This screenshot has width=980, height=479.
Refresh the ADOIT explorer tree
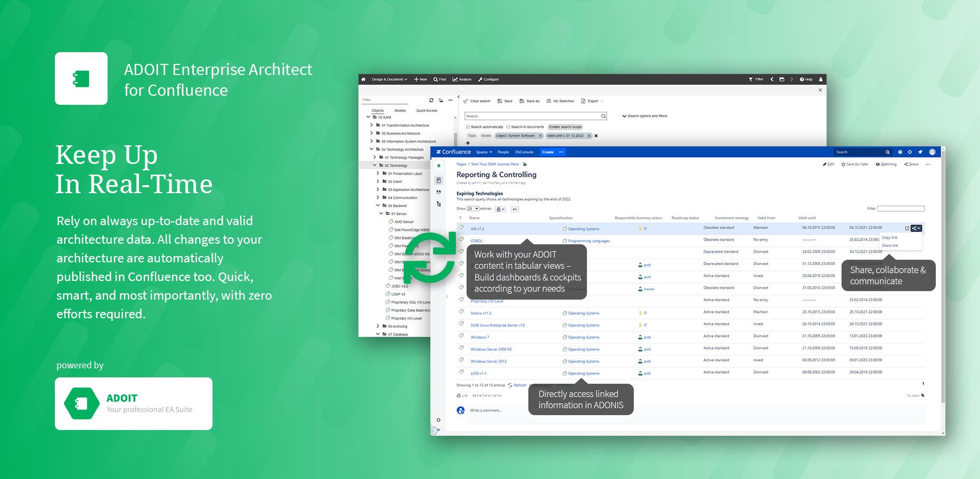click(x=431, y=100)
